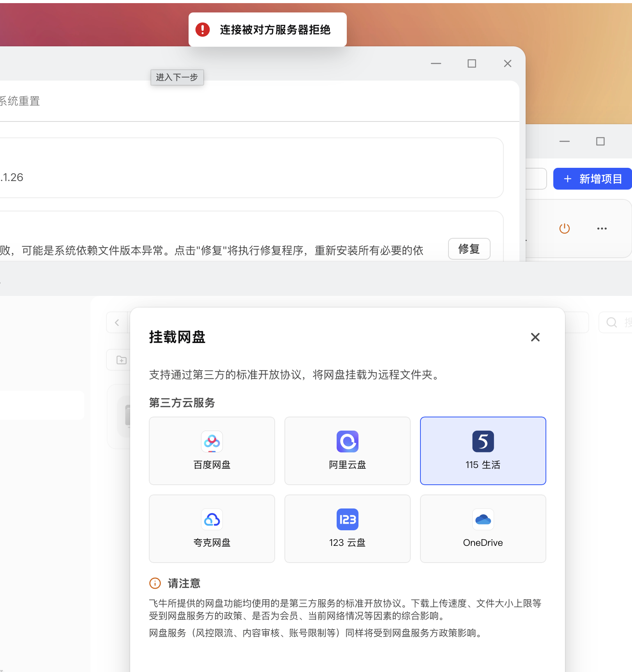The width and height of the screenshot is (632, 672).
Task: Pick the 夸克网盘 cloud drive card
Action: tap(212, 529)
